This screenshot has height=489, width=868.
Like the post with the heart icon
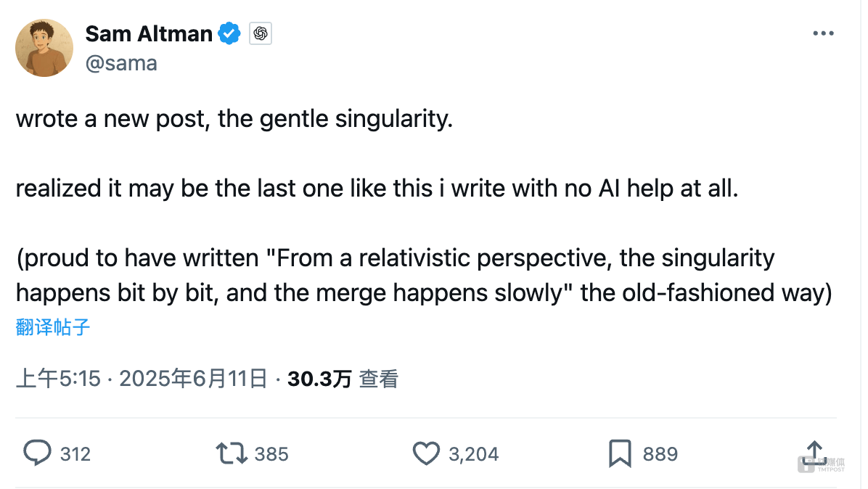click(426, 453)
